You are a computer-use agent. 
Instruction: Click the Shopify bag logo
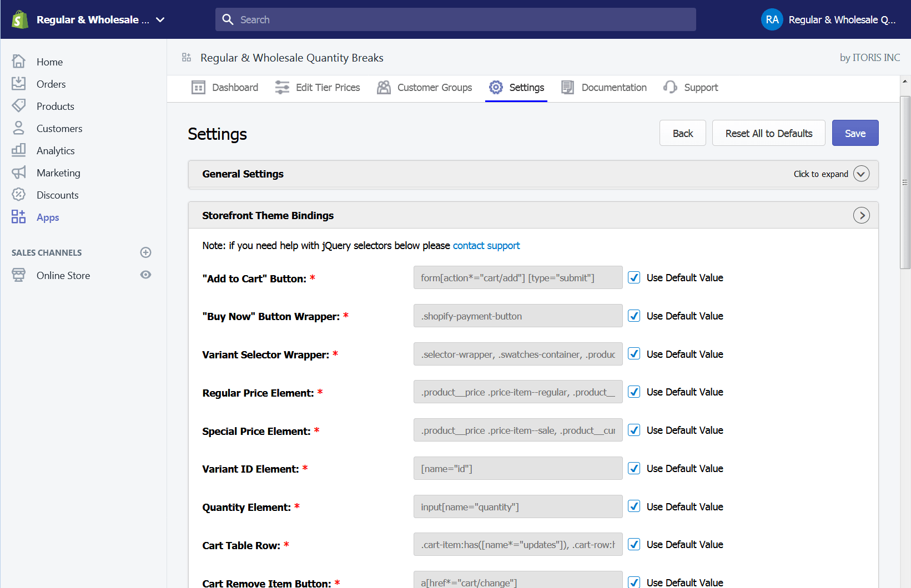click(x=20, y=19)
